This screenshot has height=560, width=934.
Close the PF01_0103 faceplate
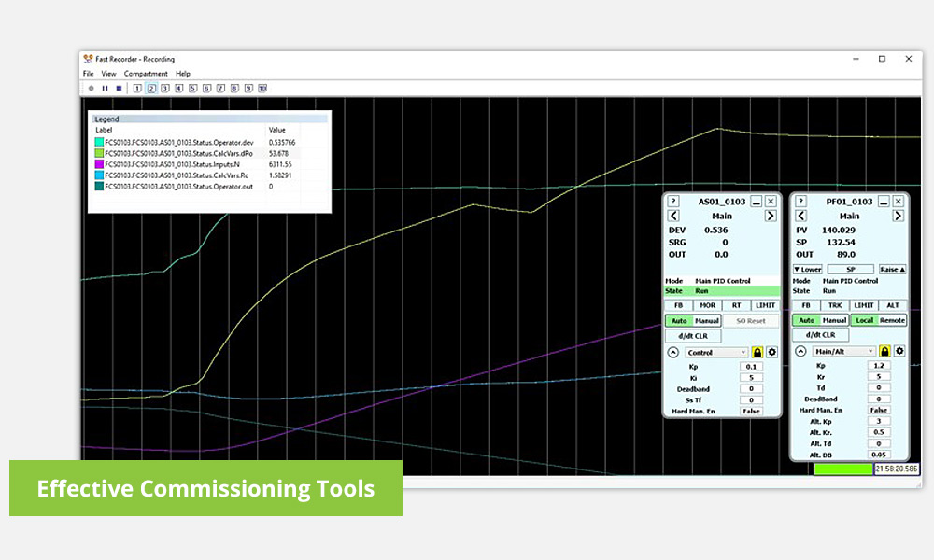tap(899, 202)
